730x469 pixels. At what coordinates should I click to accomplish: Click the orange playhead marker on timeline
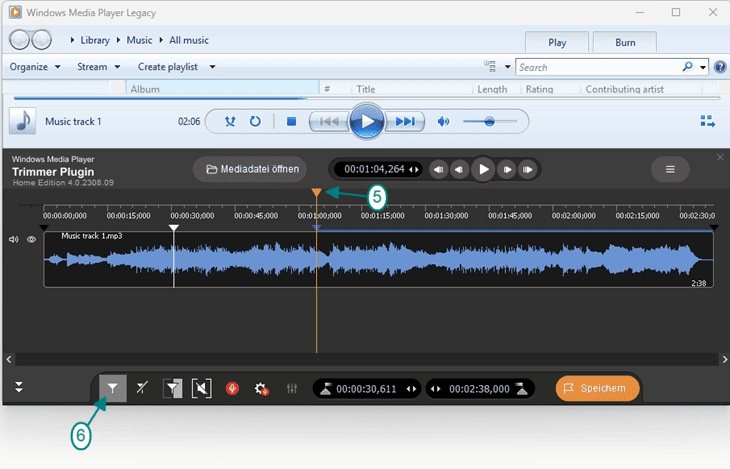pos(317,192)
